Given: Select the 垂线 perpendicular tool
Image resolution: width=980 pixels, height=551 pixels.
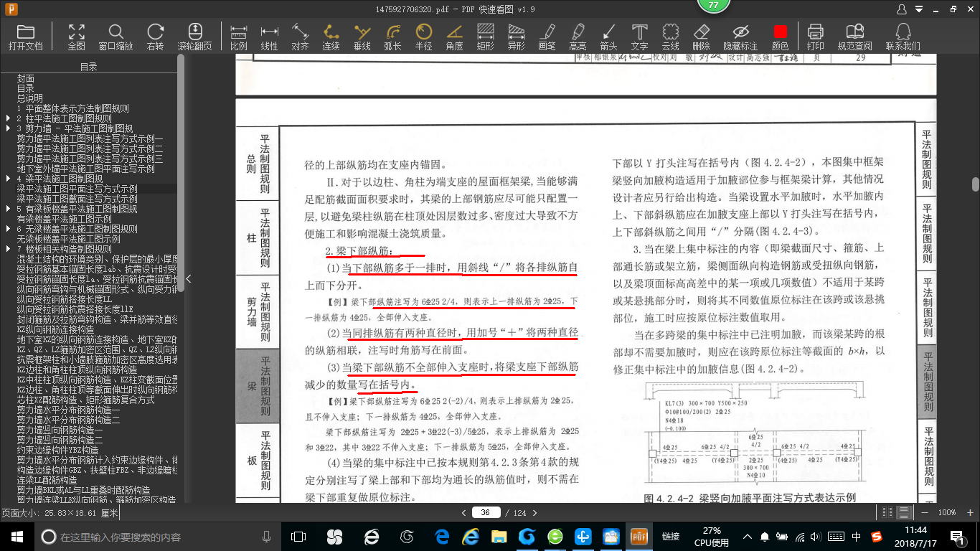Looking at the screenshot, I should (x=362, y=36).
